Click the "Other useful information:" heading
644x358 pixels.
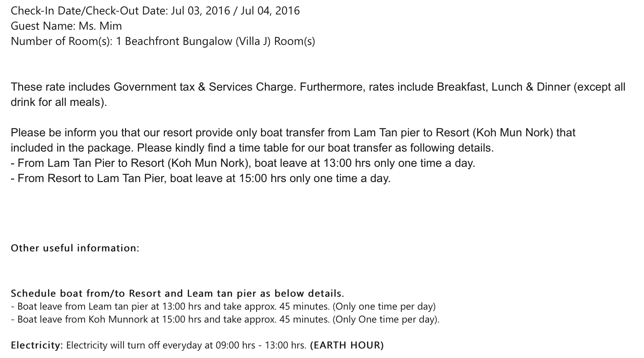click(75, 248)
